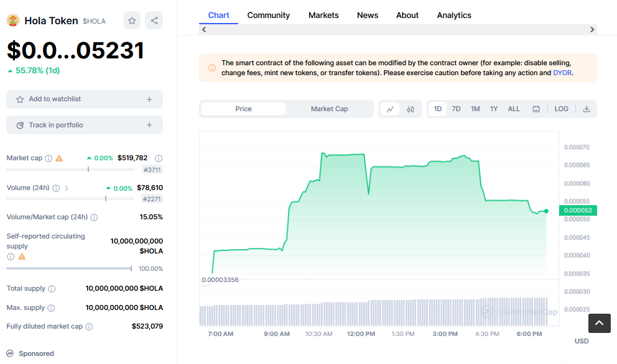Click Fully diluted market cap info icon

(x=90, y=327)
